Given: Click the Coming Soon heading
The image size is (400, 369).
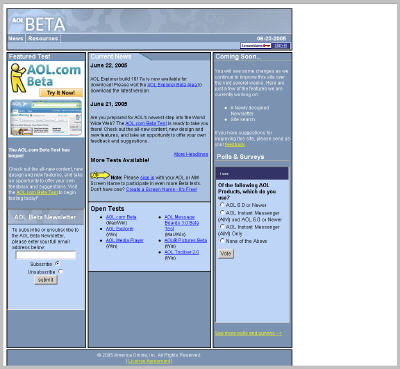Looking at the screenshot, I should click(x=237, y=57).
